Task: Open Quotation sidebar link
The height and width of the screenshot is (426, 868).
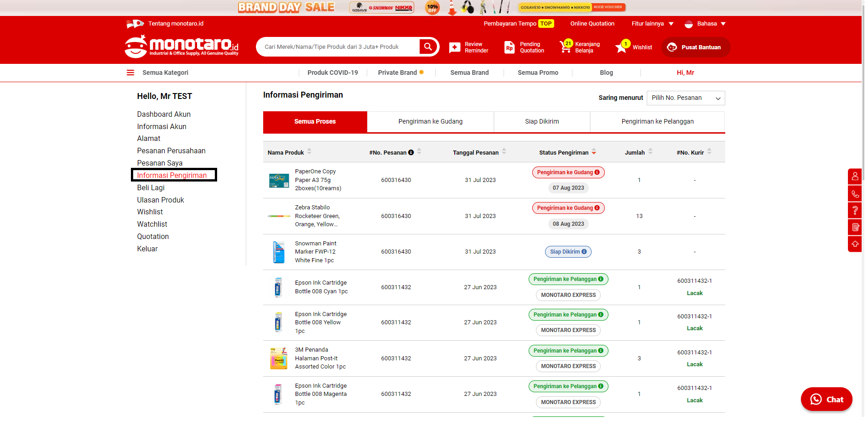Action: (x=153, y=237)
